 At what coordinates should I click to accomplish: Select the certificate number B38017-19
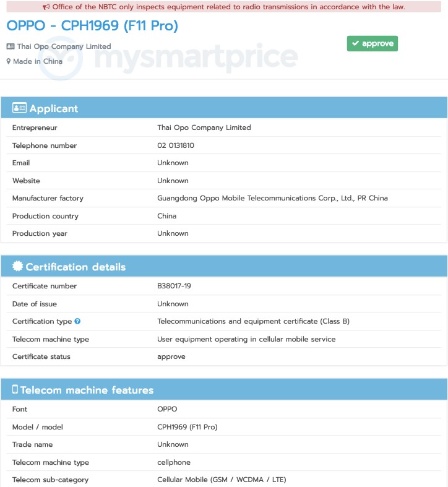pyautogui.click(x=174, y=286)
